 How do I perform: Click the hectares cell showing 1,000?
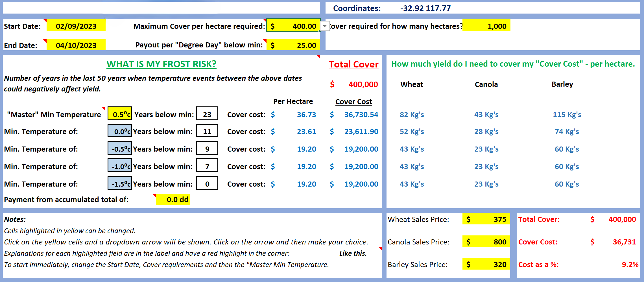pyautogui.click(x=486, y=26)
